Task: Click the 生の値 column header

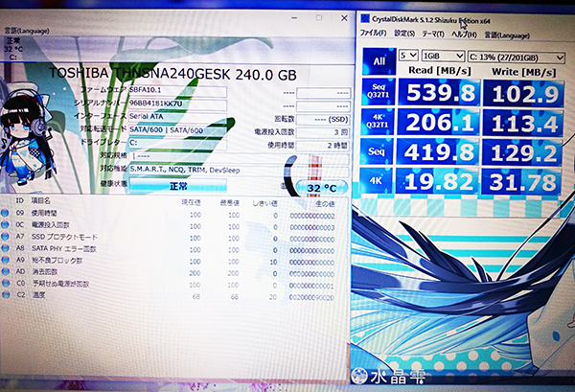Action: 325,204
